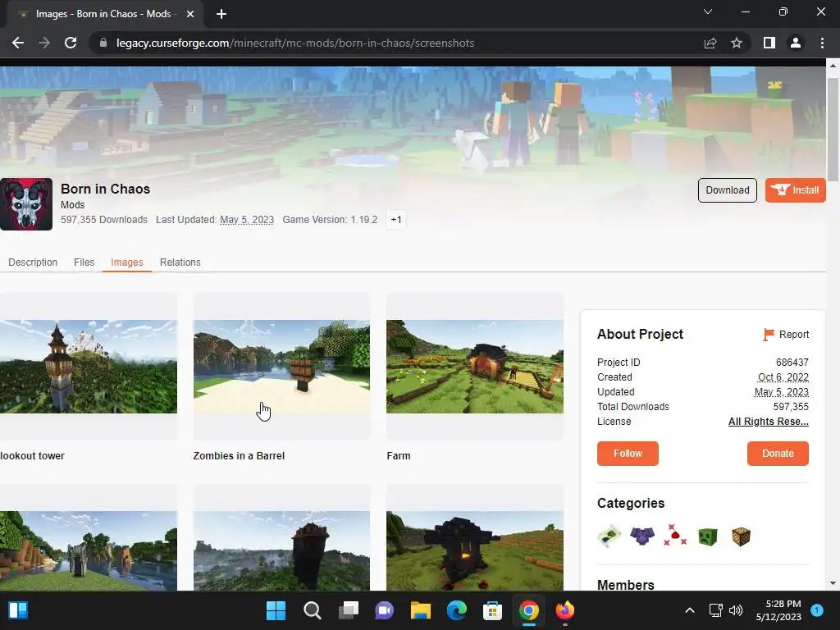Open the Zombies in a Barrel screenshot
Screen dimensions: 840x630
tap(282, 367)
